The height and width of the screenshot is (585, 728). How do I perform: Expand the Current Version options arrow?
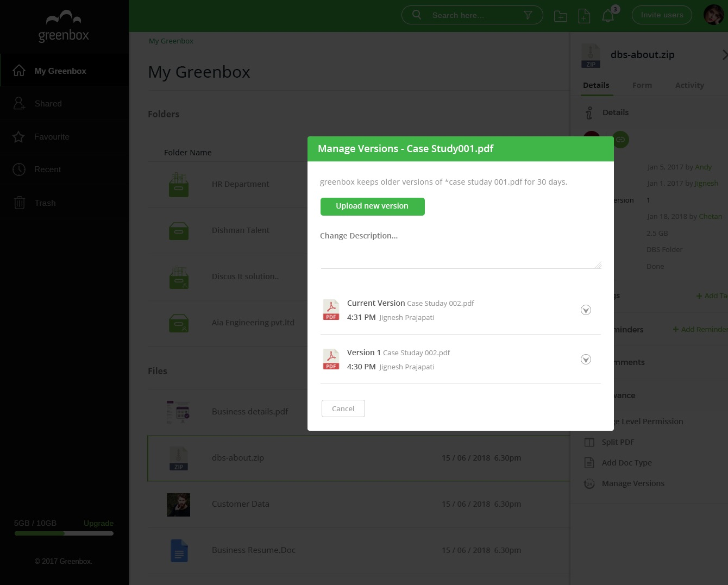586,310
